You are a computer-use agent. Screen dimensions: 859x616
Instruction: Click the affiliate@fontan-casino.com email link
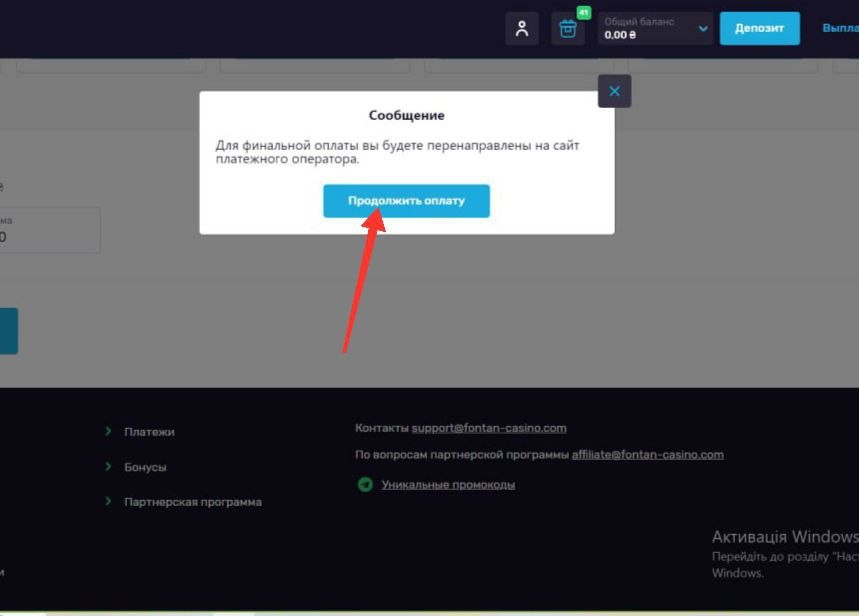coord(647,454)
